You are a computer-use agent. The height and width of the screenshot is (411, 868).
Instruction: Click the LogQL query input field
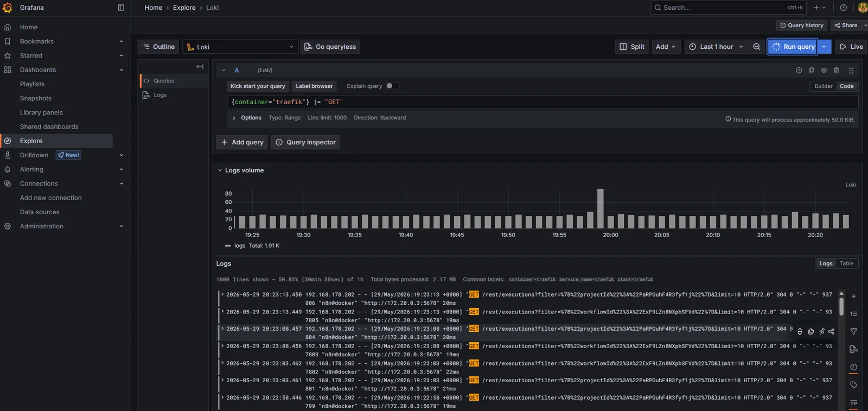click(542, 102)
